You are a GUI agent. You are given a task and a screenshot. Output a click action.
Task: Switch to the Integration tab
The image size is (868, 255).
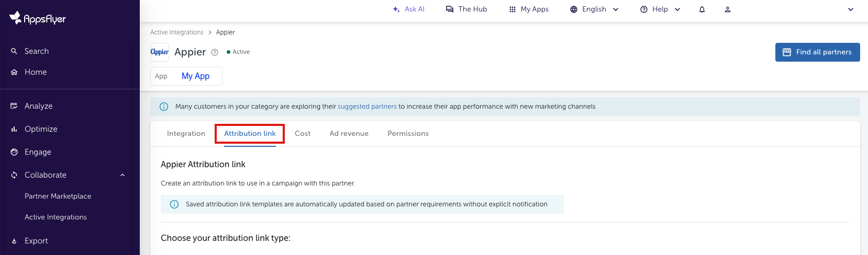(186, 134)
